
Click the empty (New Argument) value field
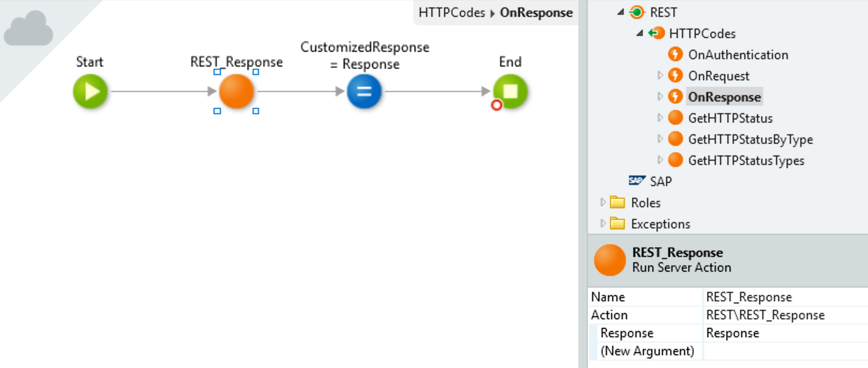[786, 351]
